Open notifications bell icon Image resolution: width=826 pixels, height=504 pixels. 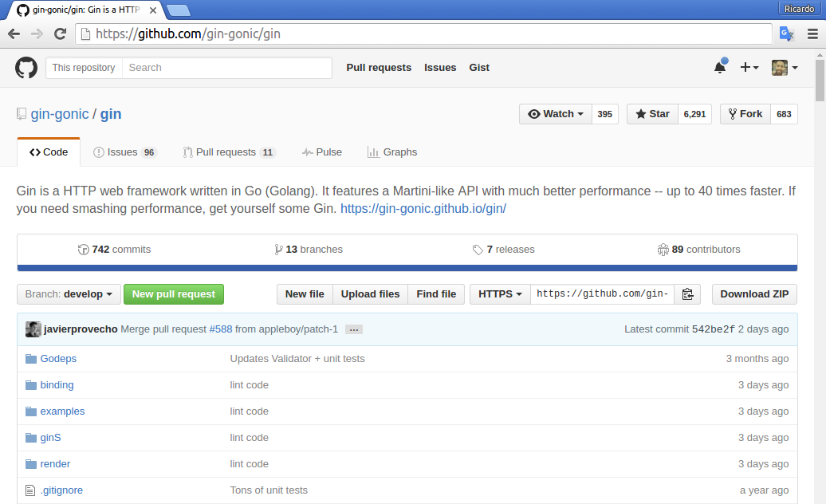720,67
